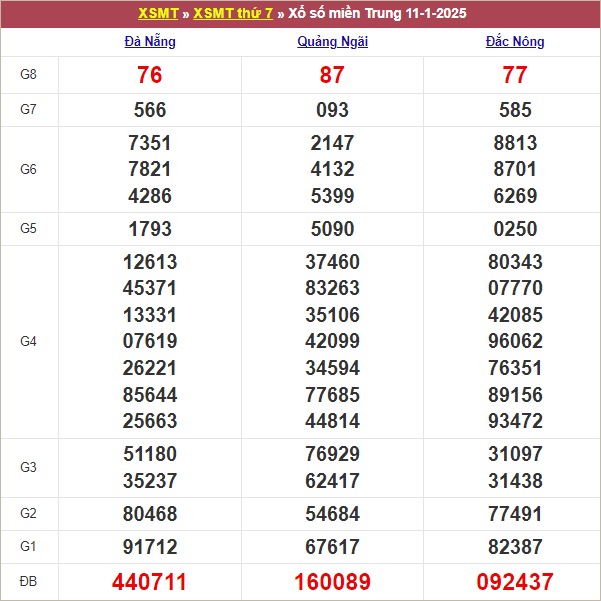
Task: Click Đà Nẵng special prize 440711
Action: click(149, 581)
